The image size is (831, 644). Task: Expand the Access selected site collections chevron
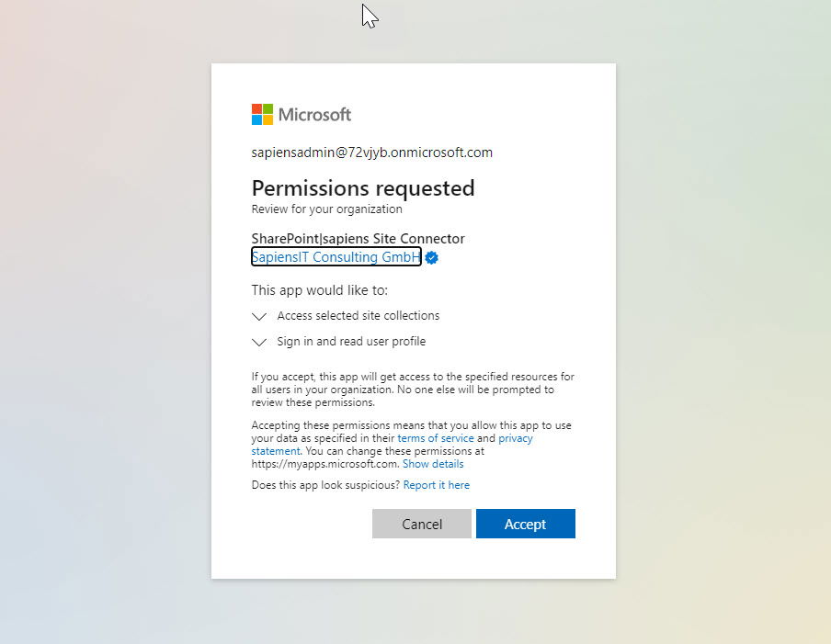tap(259, 316)
